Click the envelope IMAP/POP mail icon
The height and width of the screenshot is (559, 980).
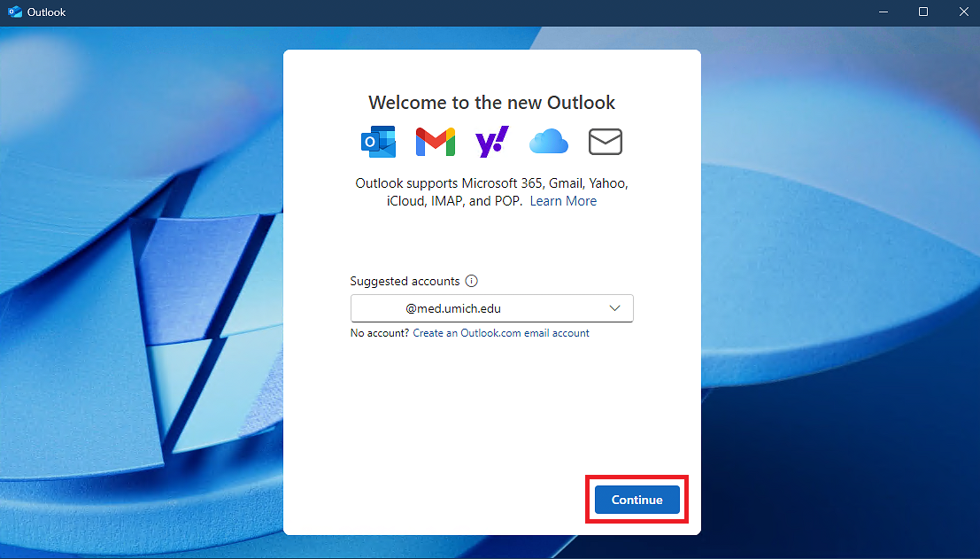[606, 142]
